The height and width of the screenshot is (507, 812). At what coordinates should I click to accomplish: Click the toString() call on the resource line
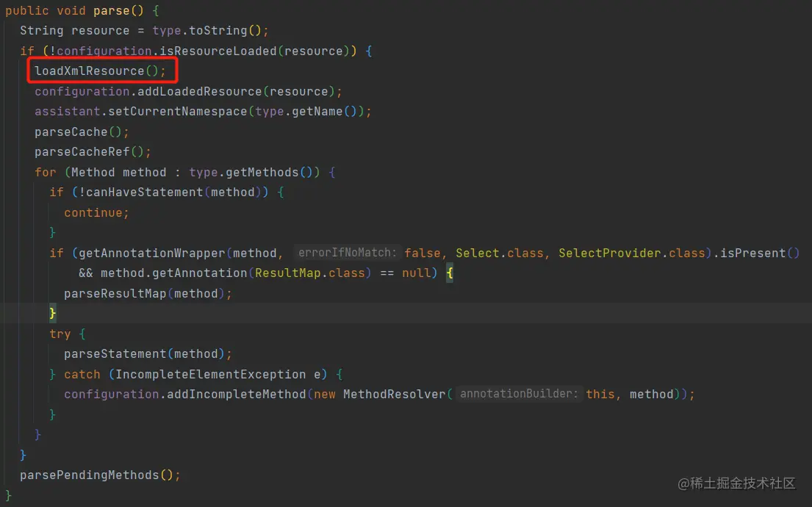pos(226,31)
